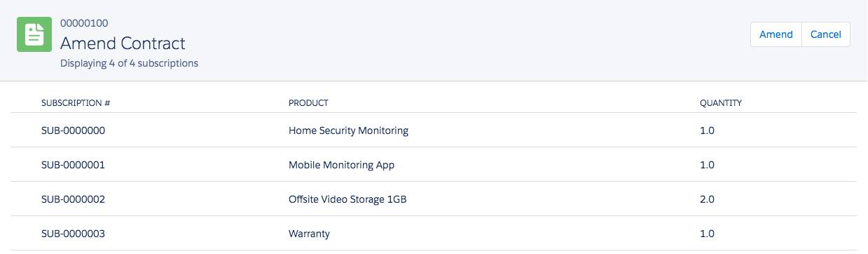Click the Offsite Video Storage 1GB product
Image resolution: width=868 pixels, height=254 pixels.
pyautogui.click(x=347, y=199)
